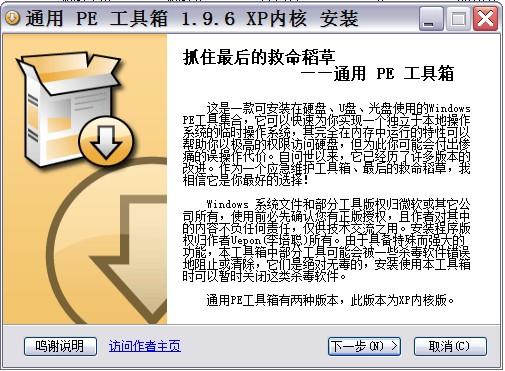The width and height of the screenshot is (505, 371).
Task: Click the orange side banner background
Action: (x=33, y=233)
